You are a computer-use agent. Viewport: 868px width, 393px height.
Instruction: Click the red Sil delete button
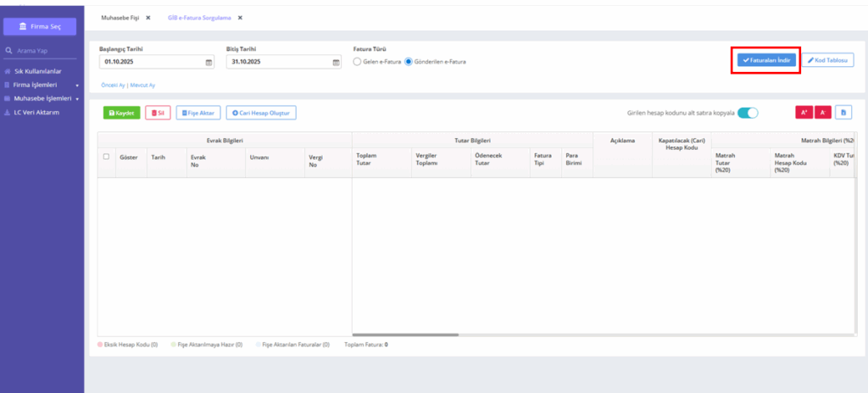158,113
